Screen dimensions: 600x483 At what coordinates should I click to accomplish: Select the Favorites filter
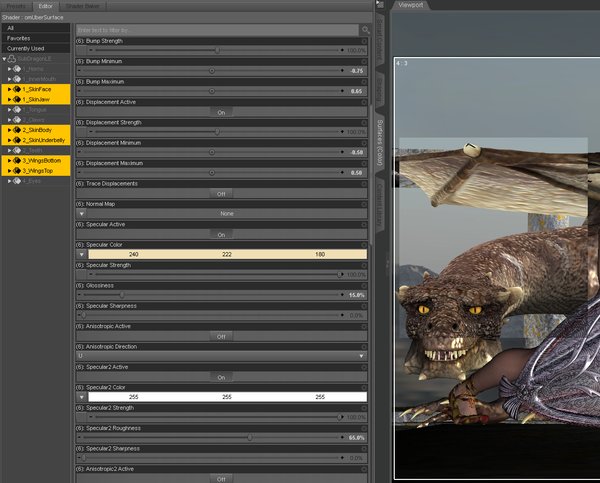18,38
